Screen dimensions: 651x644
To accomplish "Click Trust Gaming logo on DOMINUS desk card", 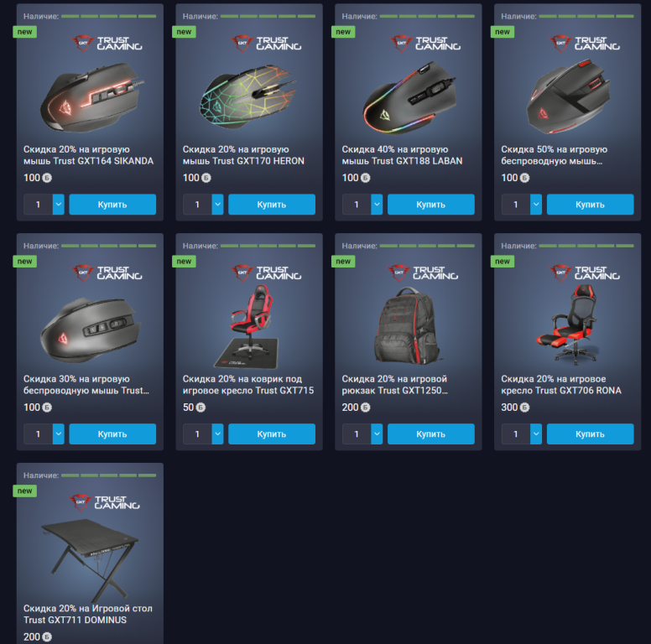I will (x=105, y=502).
